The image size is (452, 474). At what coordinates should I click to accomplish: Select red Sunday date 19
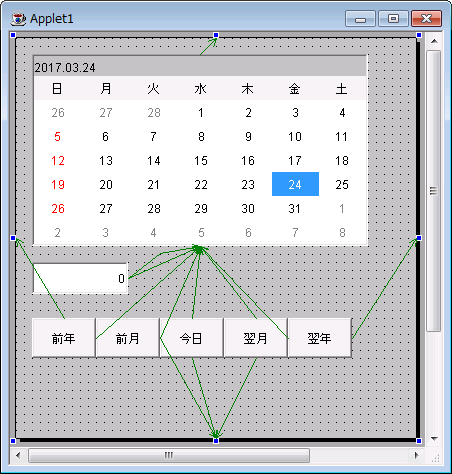click(x=58, y=184)
